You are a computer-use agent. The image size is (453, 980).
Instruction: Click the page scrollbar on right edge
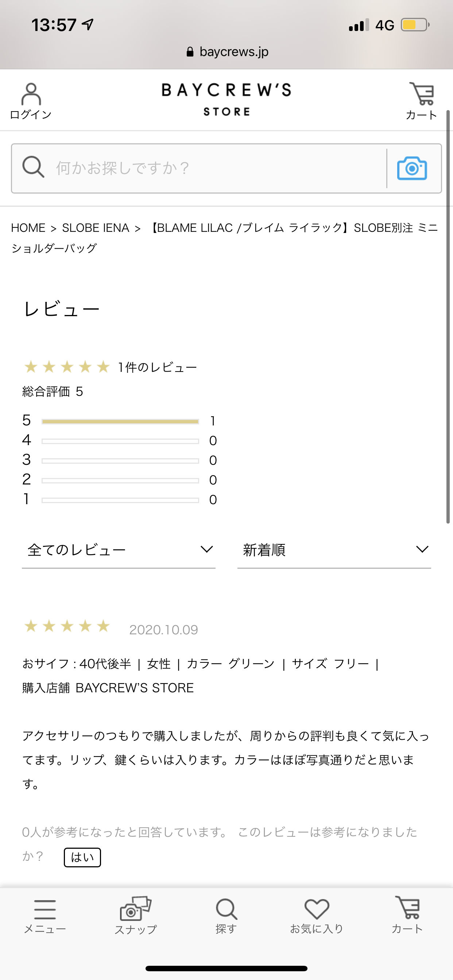448,316
